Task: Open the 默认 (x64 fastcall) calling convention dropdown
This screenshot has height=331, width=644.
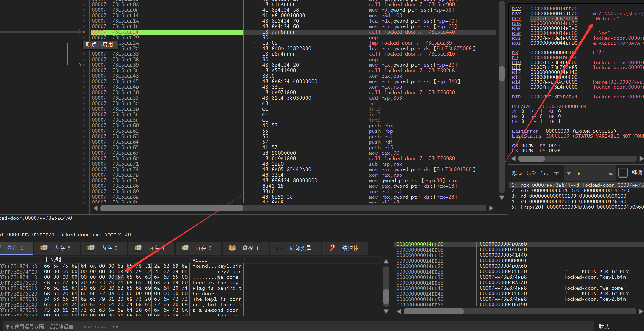Action: tap(535, 173)
